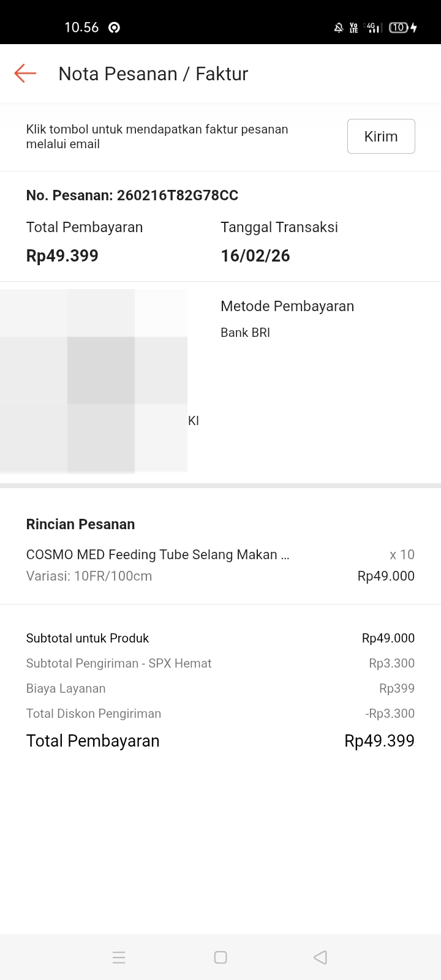Tap the circular app icon beside clock
441x980 pixels.
tap(114, 28)
